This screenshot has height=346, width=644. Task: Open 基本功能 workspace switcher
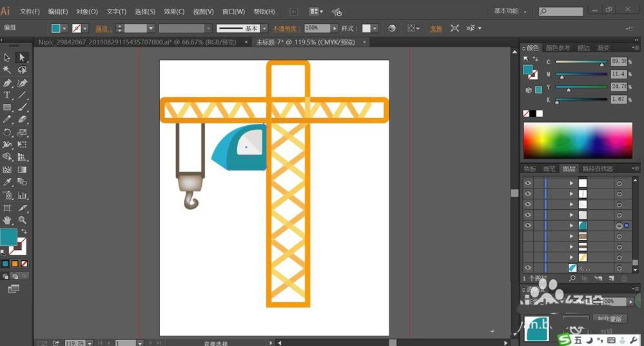click(510, 11)
